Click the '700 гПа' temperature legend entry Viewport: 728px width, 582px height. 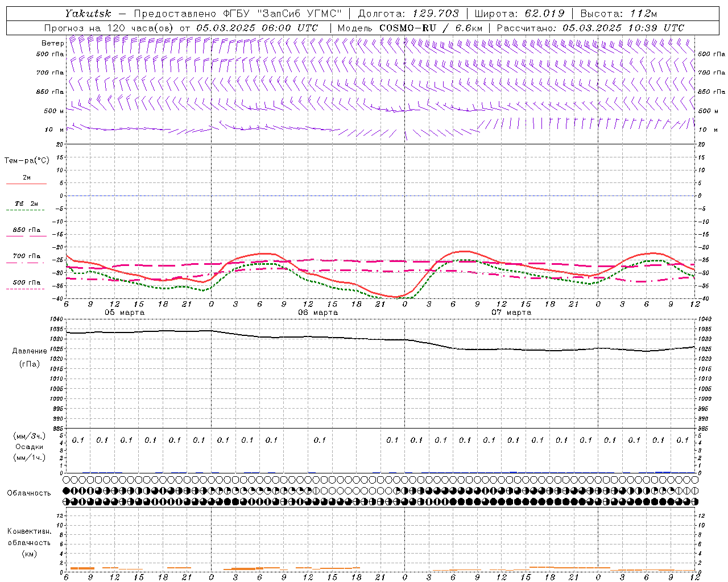(x=26, y=256)
